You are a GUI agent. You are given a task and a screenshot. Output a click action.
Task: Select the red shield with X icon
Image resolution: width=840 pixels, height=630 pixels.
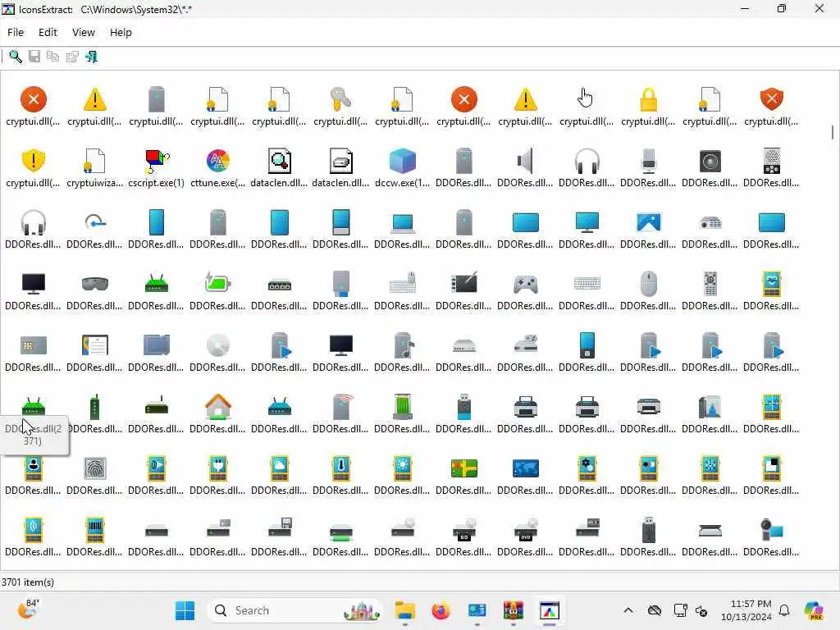[x=771, y=99]
